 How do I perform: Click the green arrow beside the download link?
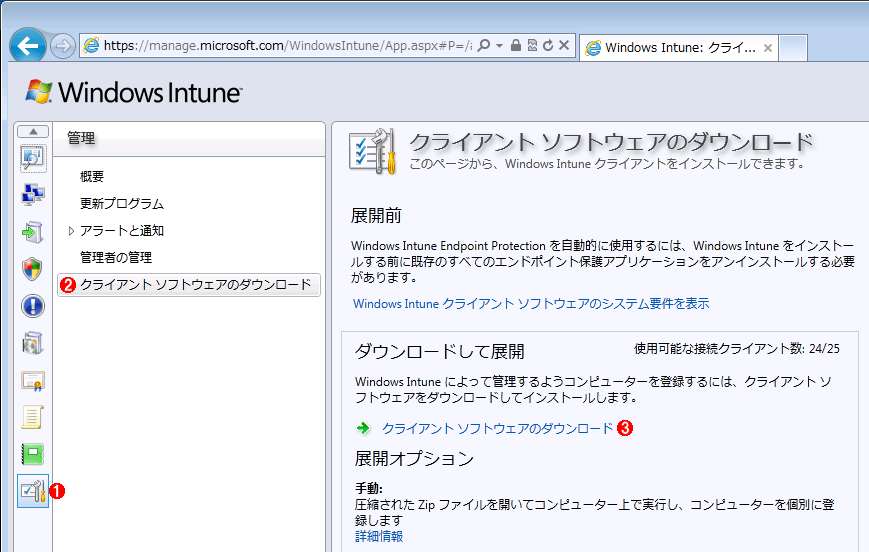click(x=364, y=428)
